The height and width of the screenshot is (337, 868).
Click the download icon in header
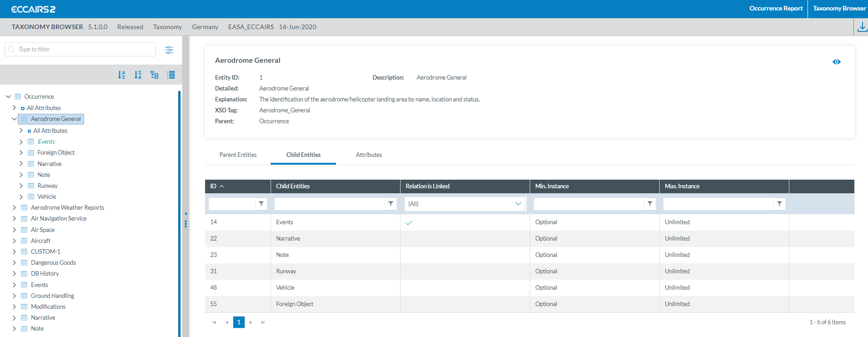(x=862, y=27)
